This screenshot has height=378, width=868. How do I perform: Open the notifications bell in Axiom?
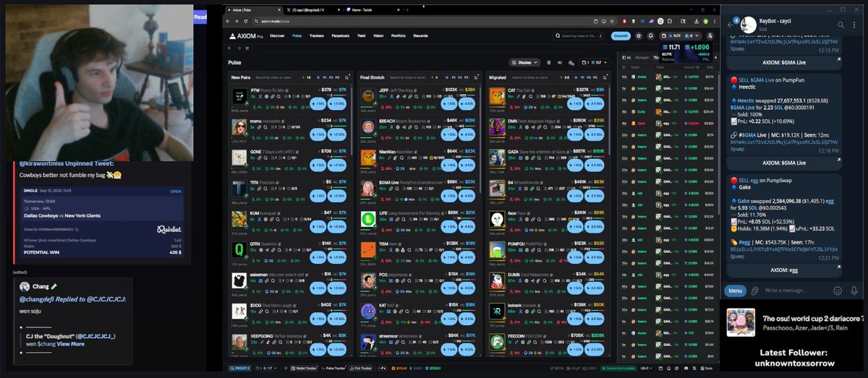pos(650,35)
